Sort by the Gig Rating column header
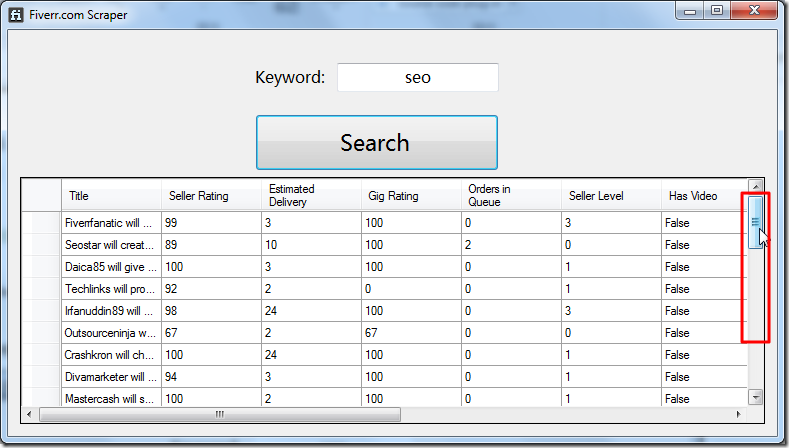The width and height of the screenshot is (789, 448). pos(411,195)
